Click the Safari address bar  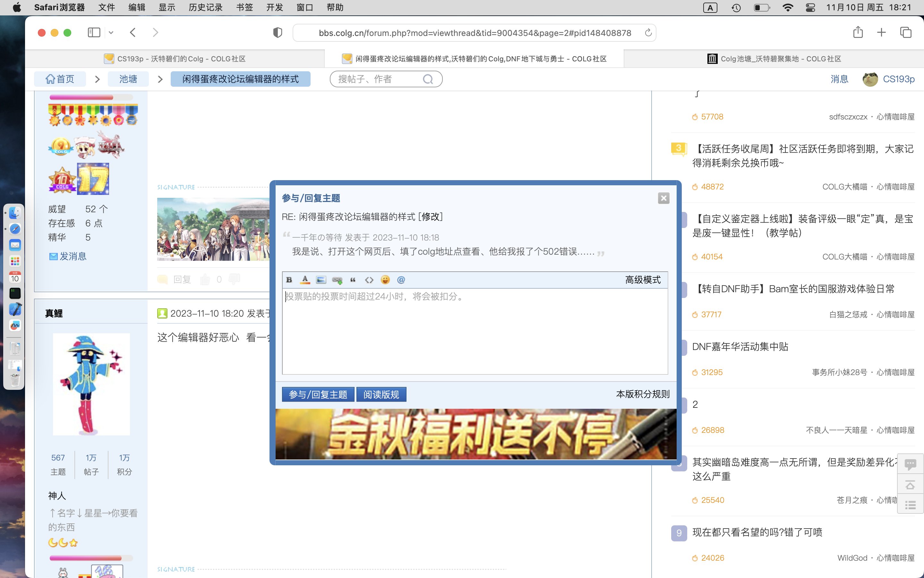click(x=474, y=33)
